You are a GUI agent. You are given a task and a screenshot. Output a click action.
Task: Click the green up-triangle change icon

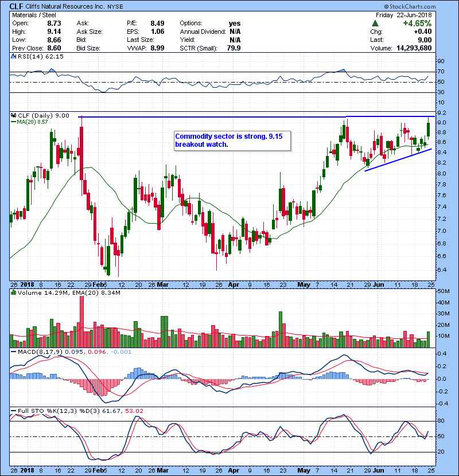click(x=375, y=24)
